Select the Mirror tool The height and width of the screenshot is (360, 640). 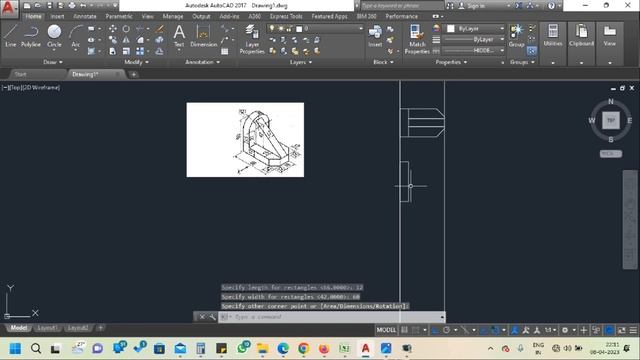click(126, 40)
